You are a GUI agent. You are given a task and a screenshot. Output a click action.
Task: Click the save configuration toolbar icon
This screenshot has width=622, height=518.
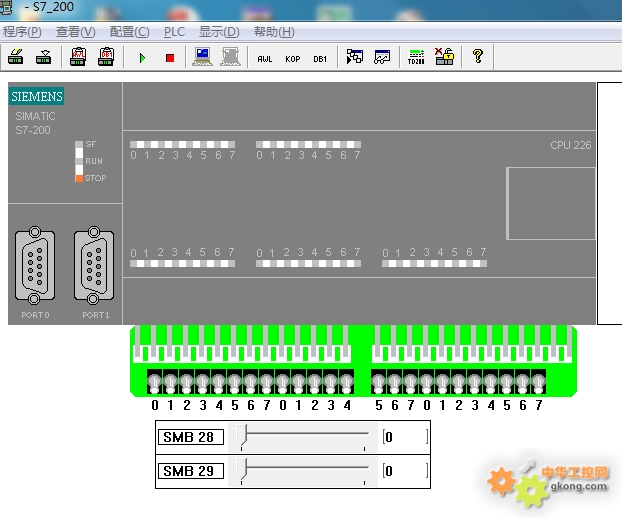coord(44,57)
